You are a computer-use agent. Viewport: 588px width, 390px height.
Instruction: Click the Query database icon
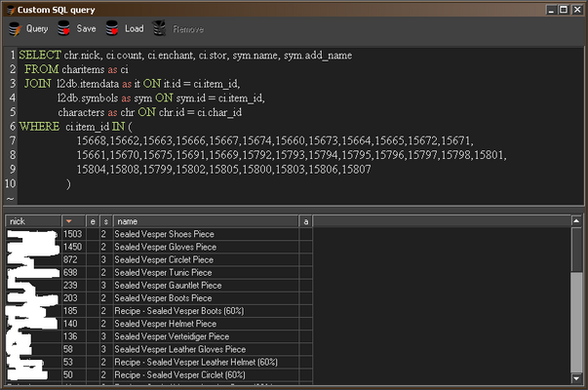15,29
